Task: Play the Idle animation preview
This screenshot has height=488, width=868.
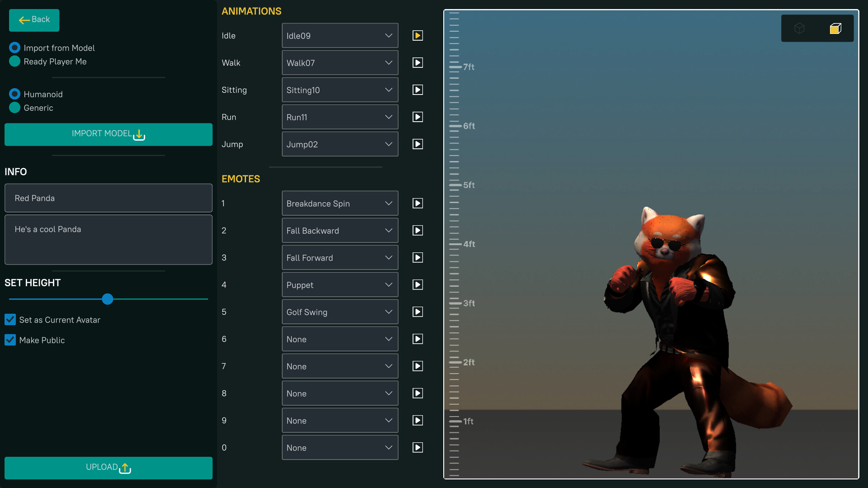Action: [x=417, y=36]
